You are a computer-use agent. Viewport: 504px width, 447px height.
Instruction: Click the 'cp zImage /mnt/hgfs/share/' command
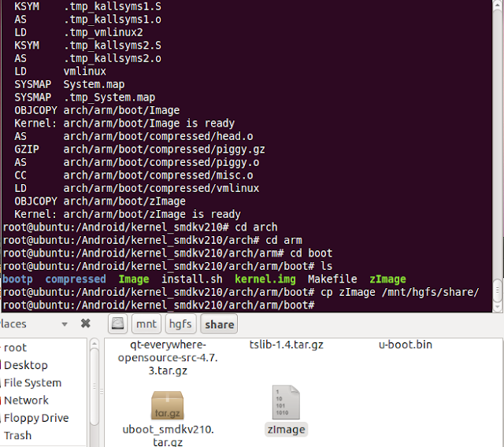pyautogui.click(x=399, y=292)
